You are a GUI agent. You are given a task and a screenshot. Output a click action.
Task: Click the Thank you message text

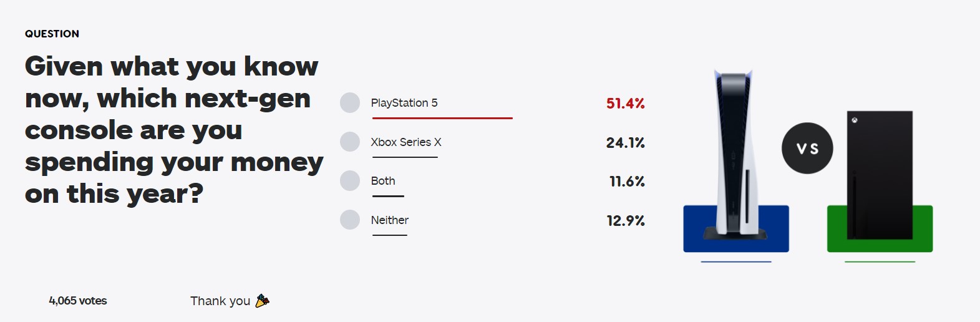(220, 301)
